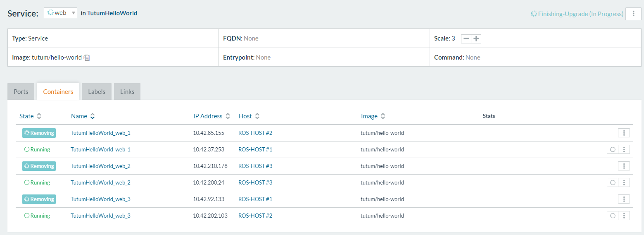The height and width of the screenshot is (235, 644).
Task: Copy the tutum/hello-world image name to clipboard
Action: pos(87,58)
